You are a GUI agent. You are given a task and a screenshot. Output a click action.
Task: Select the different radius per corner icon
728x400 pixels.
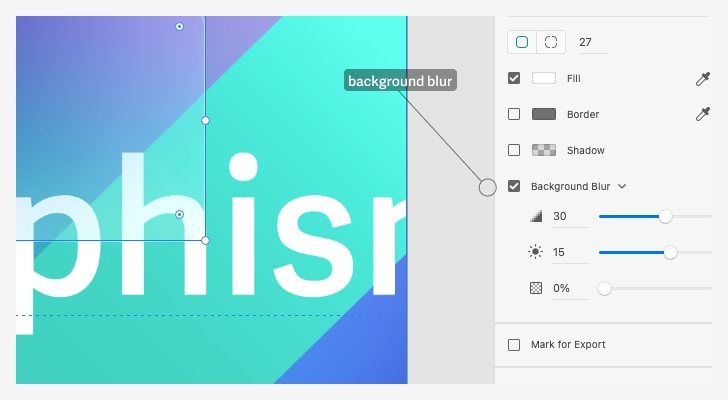pos(550,42)
